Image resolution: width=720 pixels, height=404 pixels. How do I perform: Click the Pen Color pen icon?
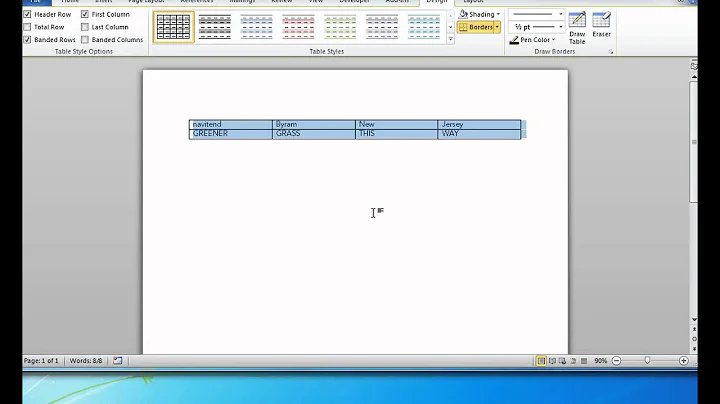514,40
